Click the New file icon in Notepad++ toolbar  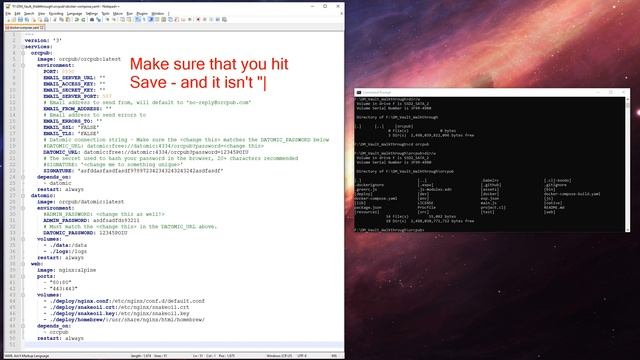(x=9, y=19)
